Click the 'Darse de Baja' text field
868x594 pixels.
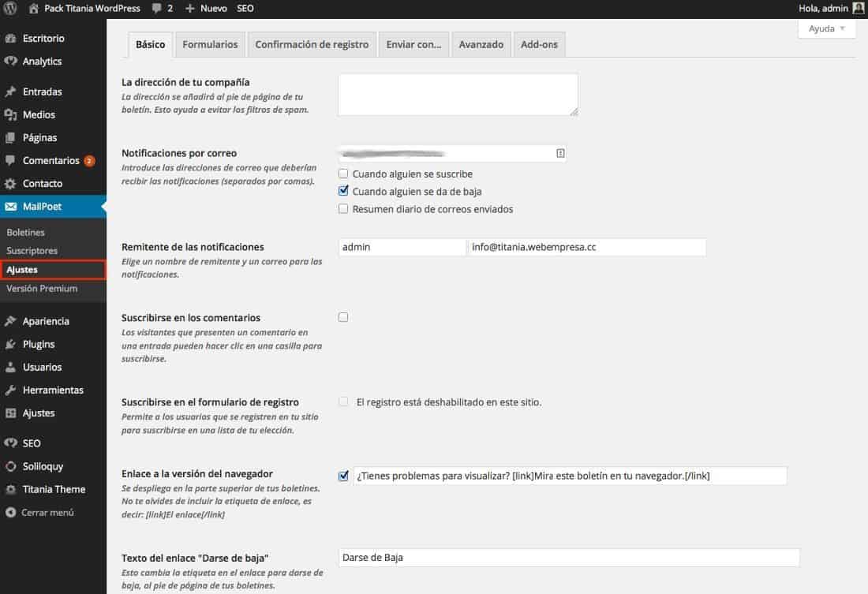click(568, 558)
